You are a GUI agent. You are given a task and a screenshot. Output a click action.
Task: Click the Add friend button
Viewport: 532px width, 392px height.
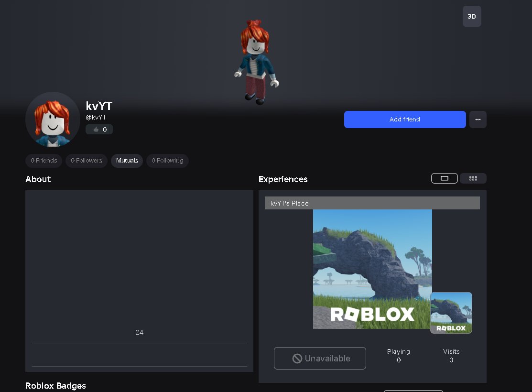(405, 120)
